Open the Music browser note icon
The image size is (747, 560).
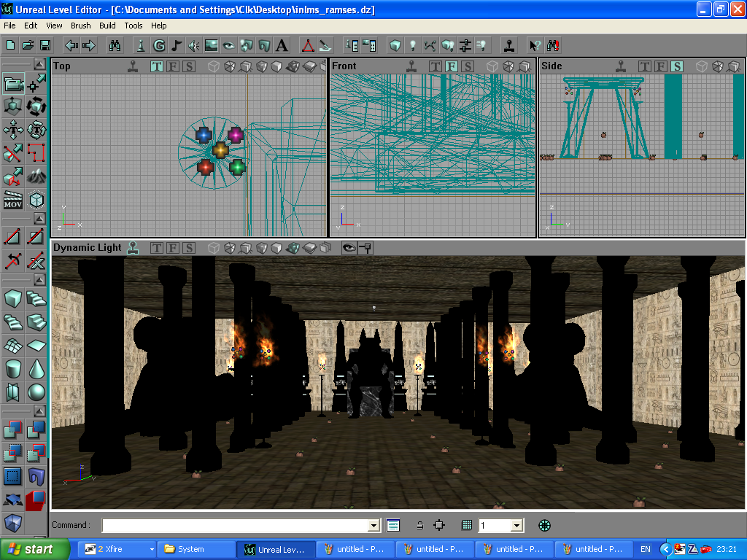176,45
